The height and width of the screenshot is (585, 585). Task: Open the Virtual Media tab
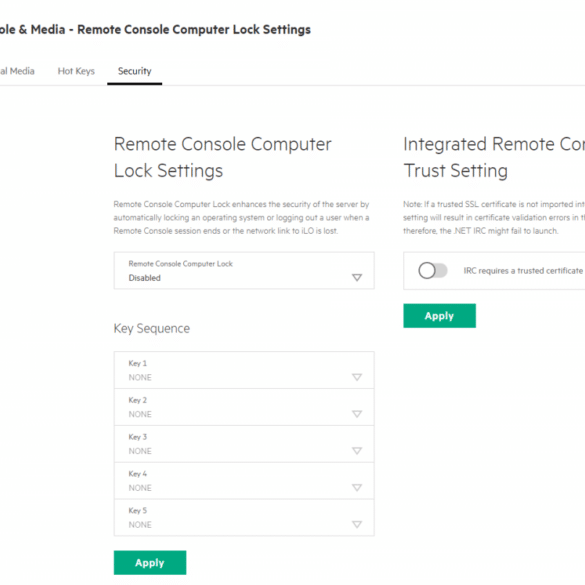point(17,71)
